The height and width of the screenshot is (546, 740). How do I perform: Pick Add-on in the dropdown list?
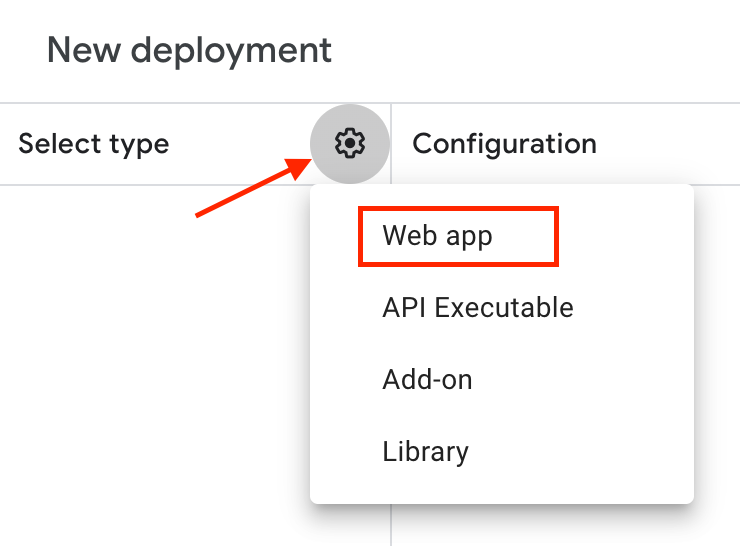tap(427, 380)
